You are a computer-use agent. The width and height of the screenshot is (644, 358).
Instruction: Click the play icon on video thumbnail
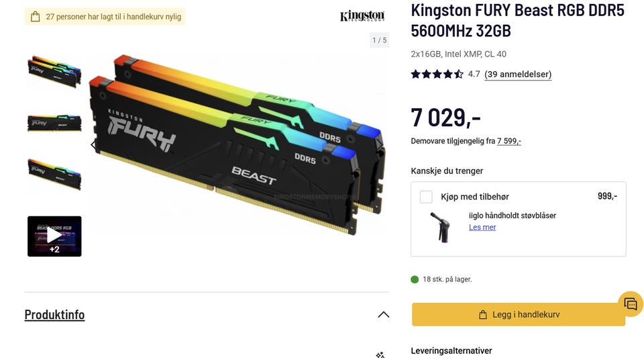54,235
